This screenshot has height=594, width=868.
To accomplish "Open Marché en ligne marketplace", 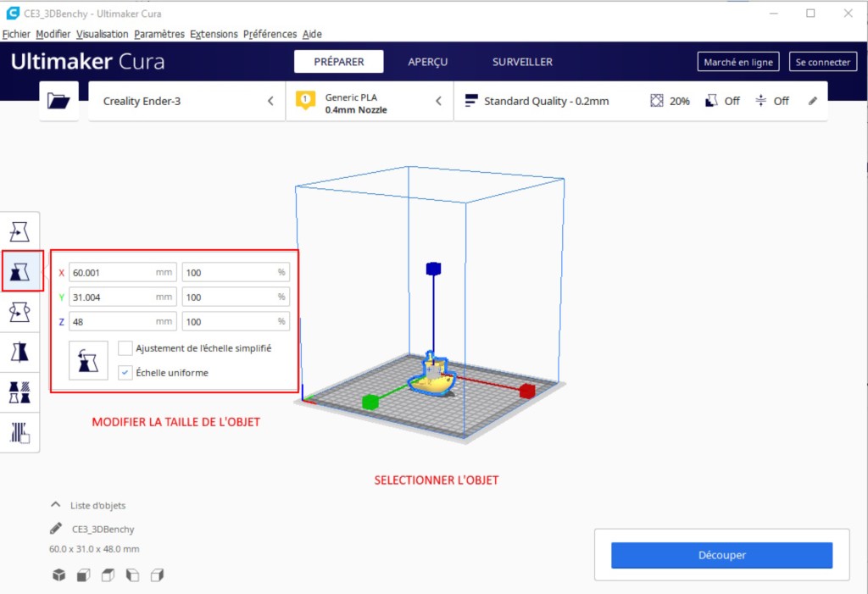I will point(738,62).
